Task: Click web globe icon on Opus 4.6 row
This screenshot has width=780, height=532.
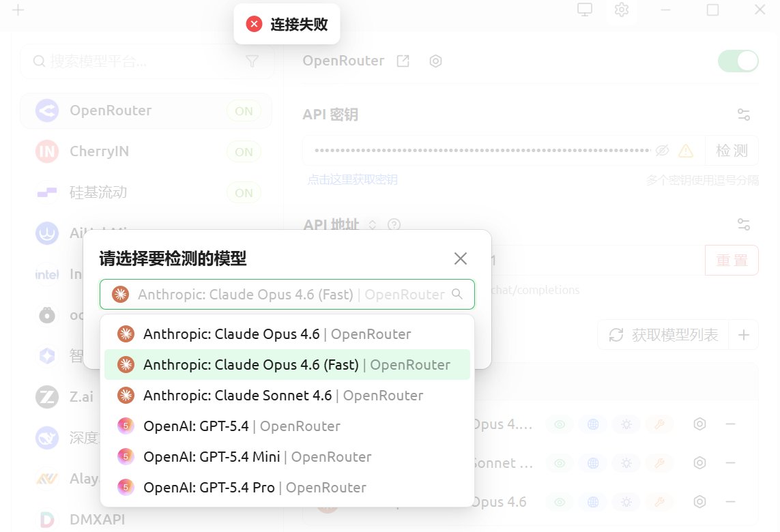Action: pyautogui.click(x=593, y=502)
